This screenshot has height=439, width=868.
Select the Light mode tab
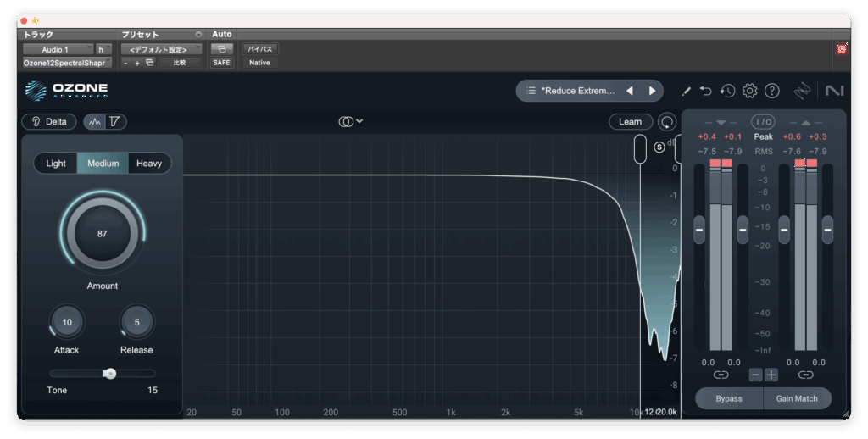pyautogui.click(x=56, y=164)
